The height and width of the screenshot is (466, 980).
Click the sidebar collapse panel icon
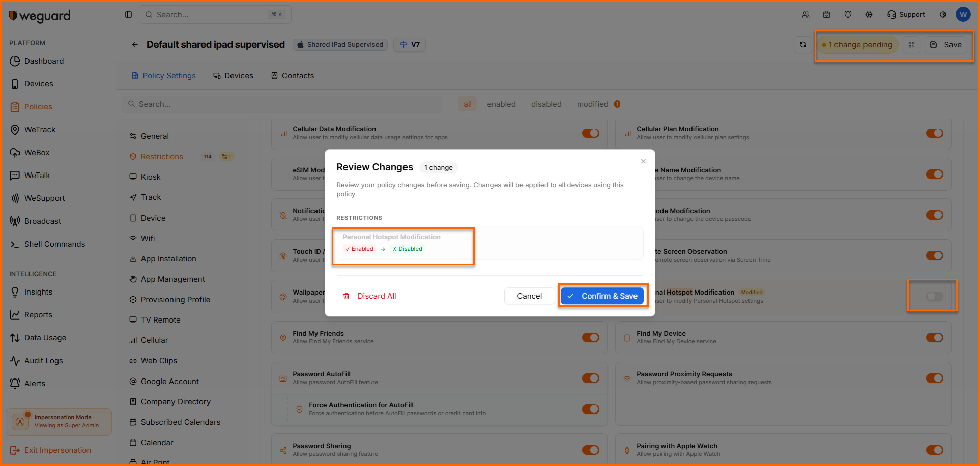coord(128,15)
